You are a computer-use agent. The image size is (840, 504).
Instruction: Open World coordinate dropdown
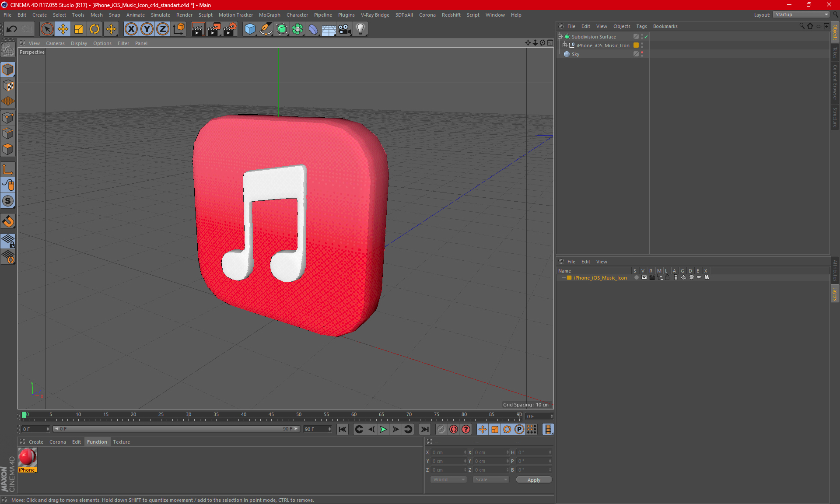click(x=449, y=479)
